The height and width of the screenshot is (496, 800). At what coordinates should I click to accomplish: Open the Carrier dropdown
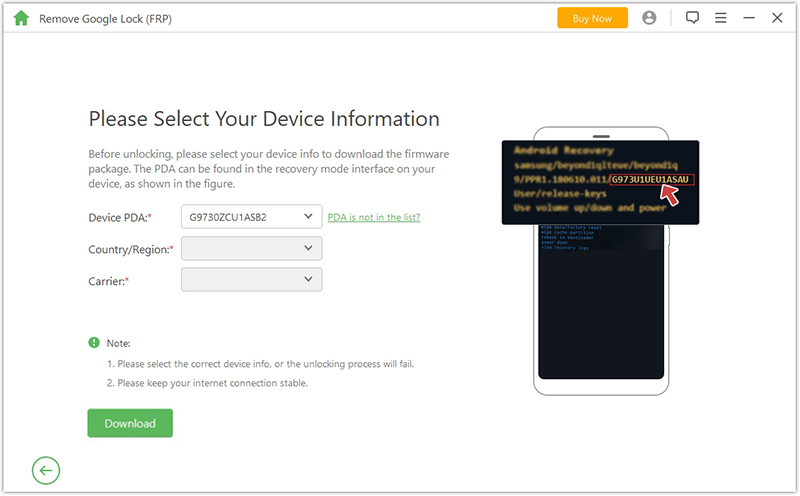[252, 280]
